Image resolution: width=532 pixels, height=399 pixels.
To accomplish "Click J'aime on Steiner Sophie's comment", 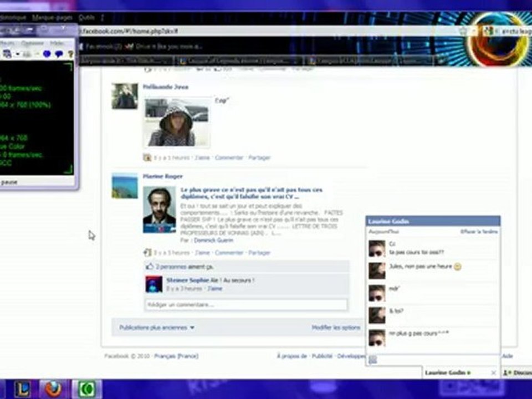I will click(x=215, y=289).
